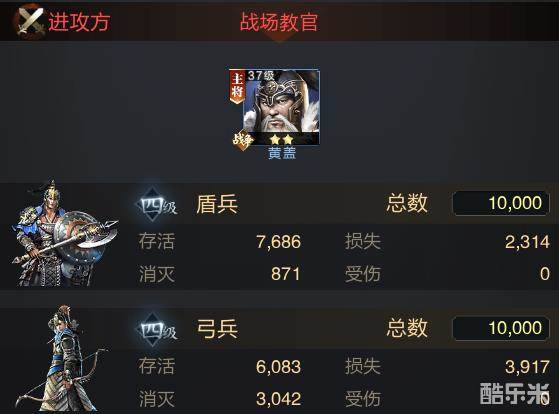Select archer troop total 10,000 field
Screen dimensions: 559x414
501,328
